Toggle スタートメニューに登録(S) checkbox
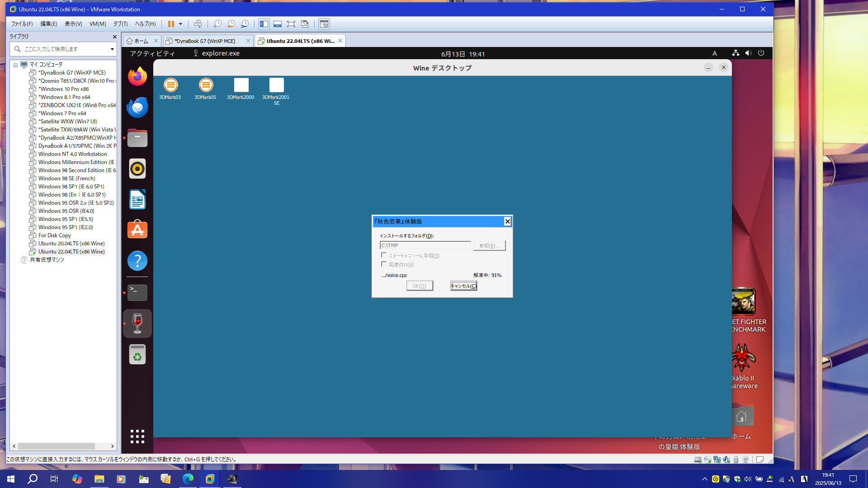The image size is (868, 488). pos(384,255)
